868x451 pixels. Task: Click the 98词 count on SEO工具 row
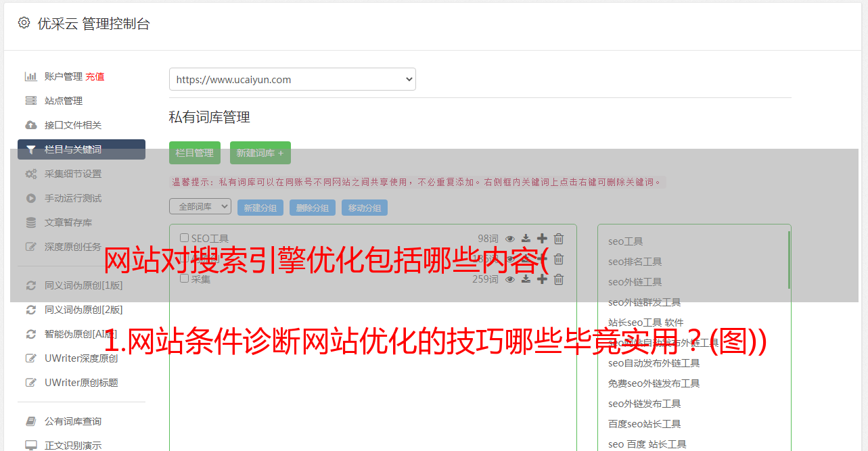pyautogui.click(x=488, y=239)
